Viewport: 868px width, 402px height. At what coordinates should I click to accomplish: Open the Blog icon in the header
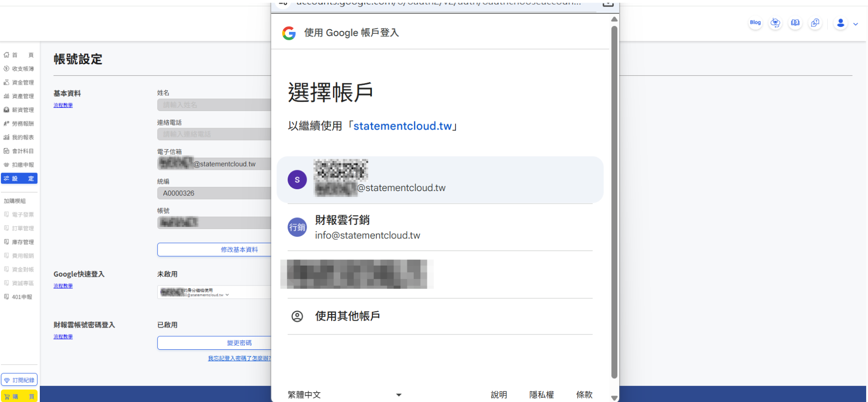click(x=755, y=23)
